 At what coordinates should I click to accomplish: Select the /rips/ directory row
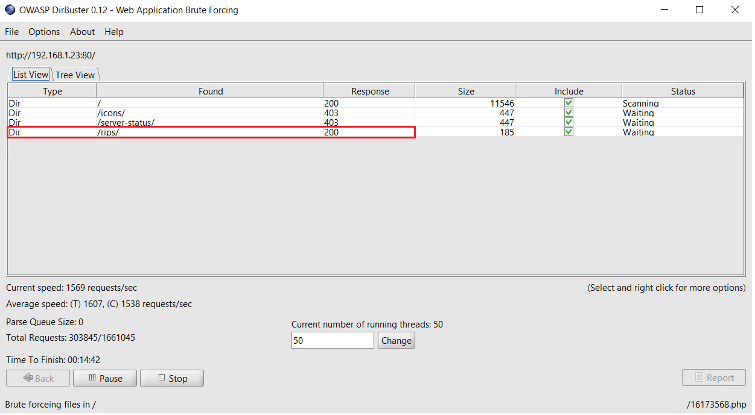pyautogui.click(x=210, y=132)
